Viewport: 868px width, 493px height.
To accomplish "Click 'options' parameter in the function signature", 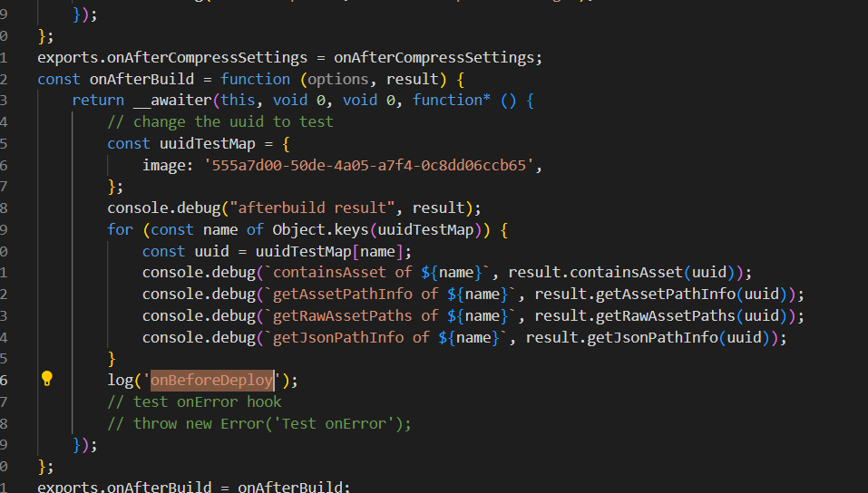I will 337,79.
